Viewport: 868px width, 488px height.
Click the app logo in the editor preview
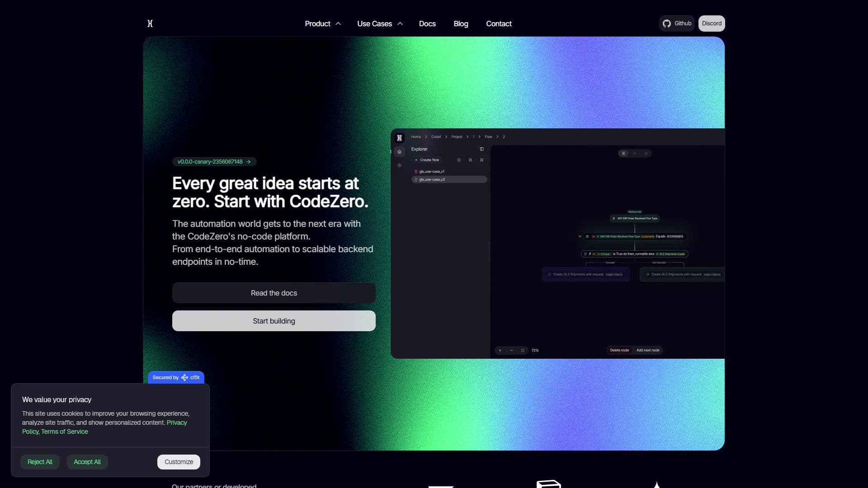(400, 138)
